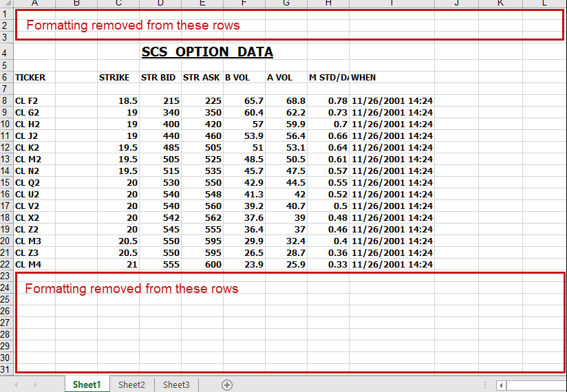567x392 pixels.
Task: Select the STR BID header cell
Action: (x=160, y=78)
